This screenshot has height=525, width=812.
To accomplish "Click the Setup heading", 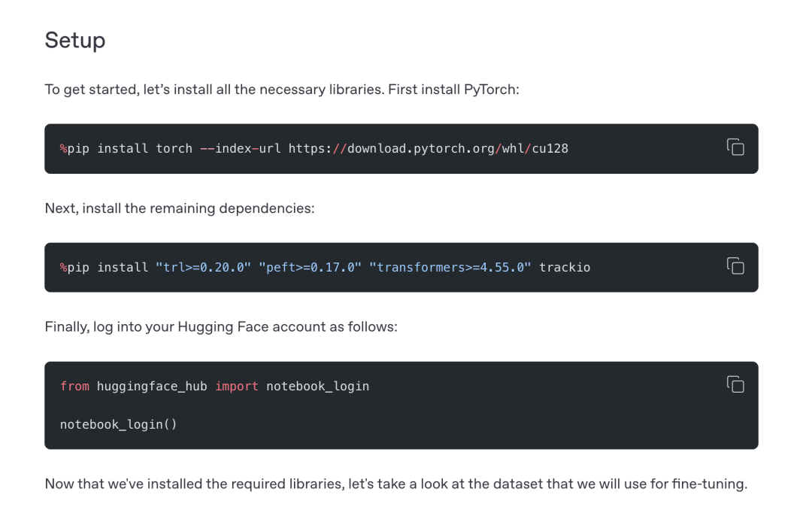I will tap(75, 41).
